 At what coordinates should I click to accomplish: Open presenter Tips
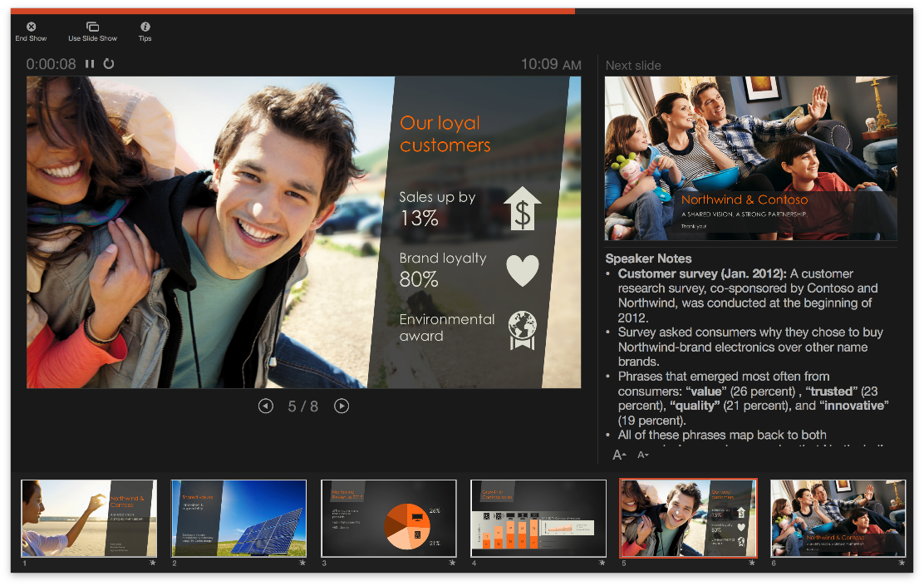click(x=145, y=32)
